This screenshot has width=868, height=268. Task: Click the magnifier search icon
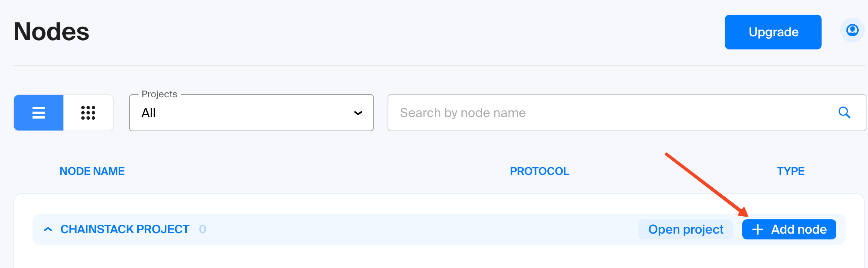(x=844, y=113)
